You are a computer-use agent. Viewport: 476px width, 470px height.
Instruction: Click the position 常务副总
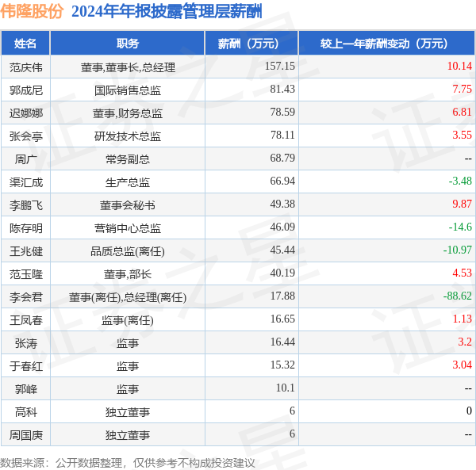point(128,159)
